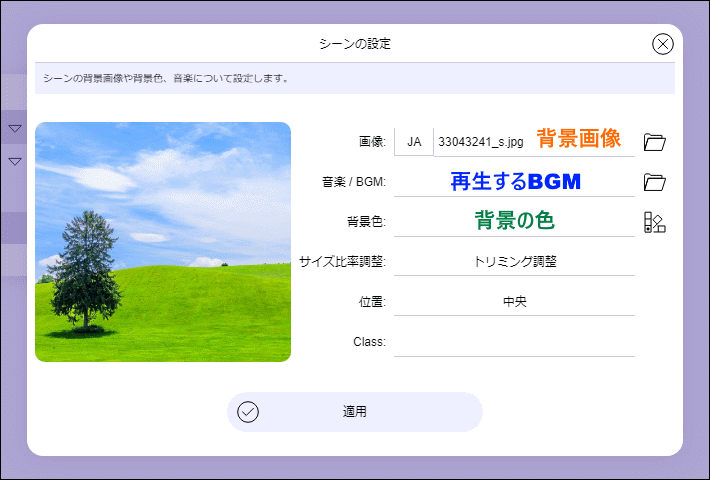Expand the lower triangle arrow at left edge
Viewport: 710px width, 480px height.
[x=15, y=161]
